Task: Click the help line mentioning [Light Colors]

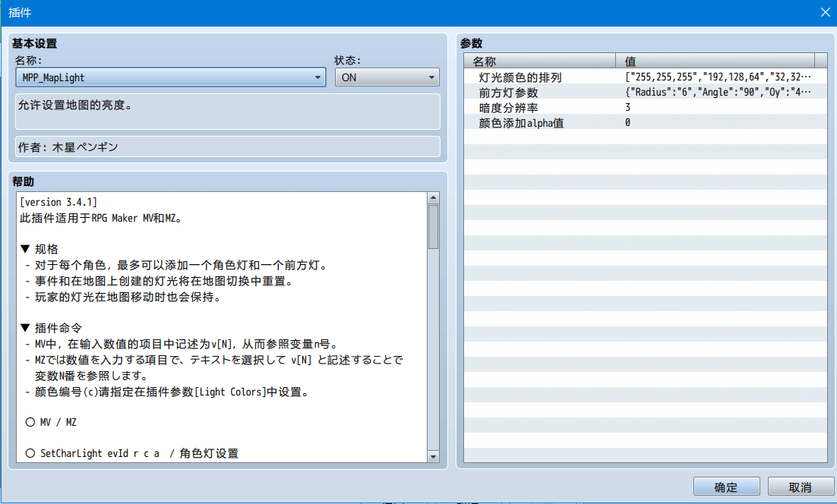Action: 166,392
